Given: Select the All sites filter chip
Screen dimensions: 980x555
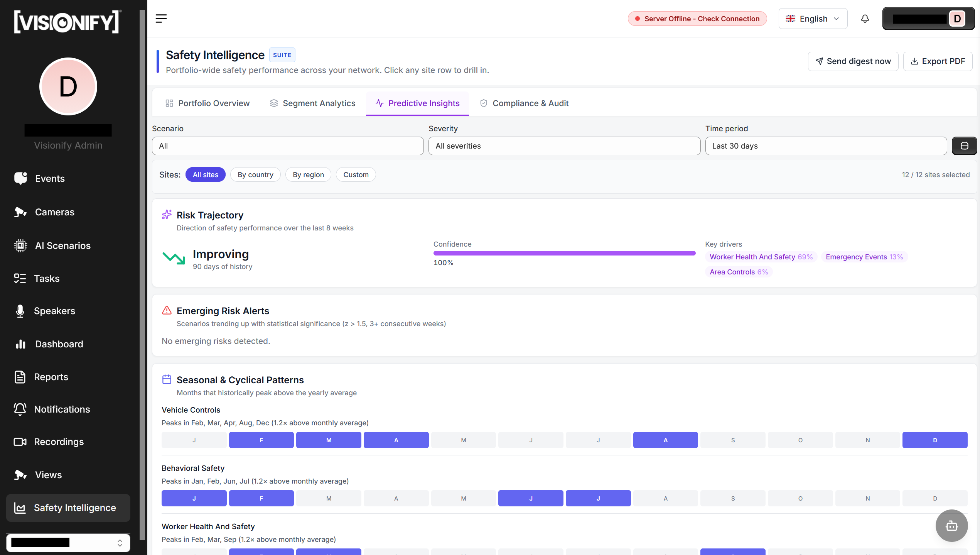Looking at the screenshot, I should (206, 174).
